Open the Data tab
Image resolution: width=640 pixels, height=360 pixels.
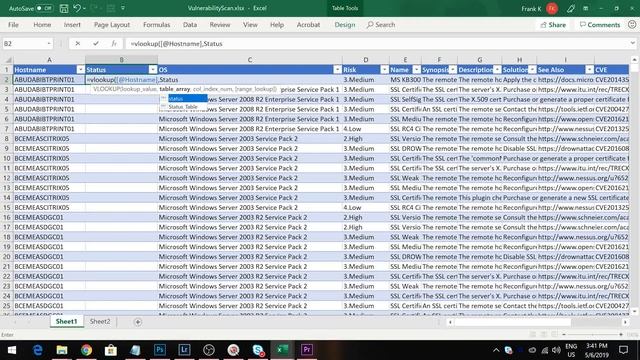click(x=190, y=24)
